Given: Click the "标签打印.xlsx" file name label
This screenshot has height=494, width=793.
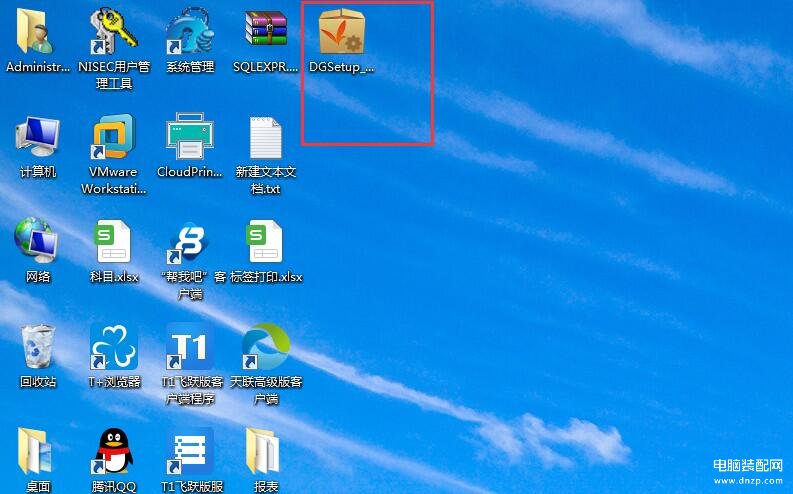Looking at the screenshot, I should [267, 277].
